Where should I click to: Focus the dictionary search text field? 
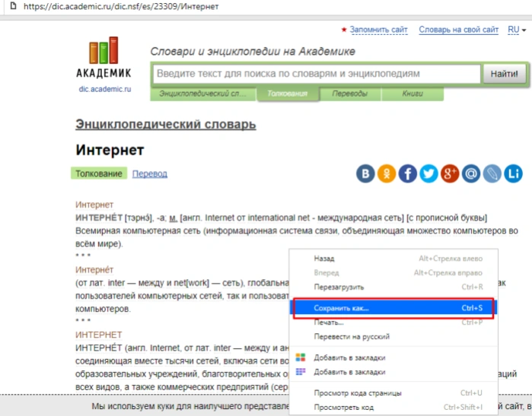[317, 74]
